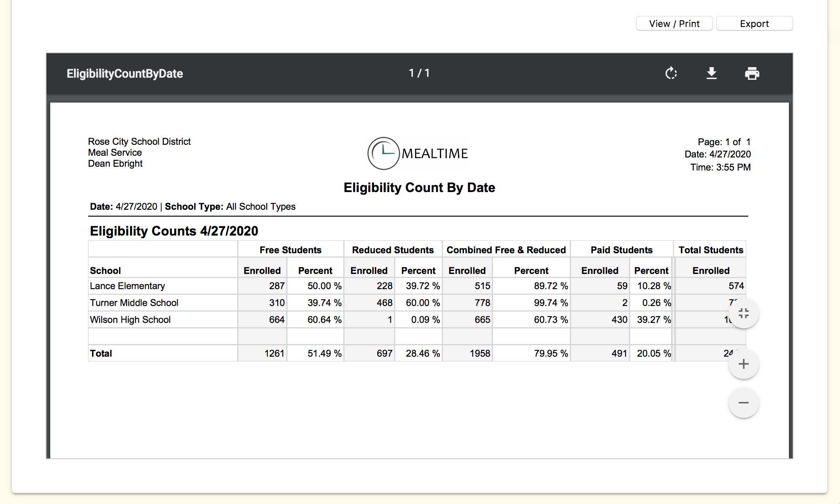The width and height of the screenshot is (840, 504).
Task: Zoom in with the plus button
Action: pyautogui.click(x=743, y=364)
